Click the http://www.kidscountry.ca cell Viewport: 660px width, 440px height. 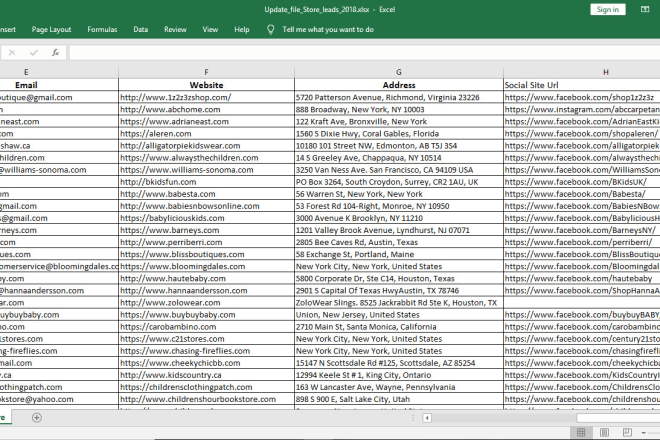pos(206,375)
